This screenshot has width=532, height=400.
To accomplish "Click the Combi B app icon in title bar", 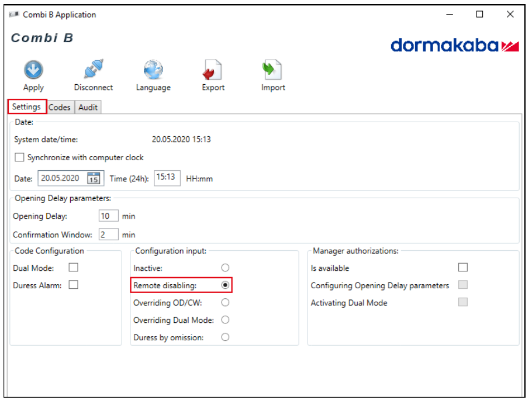I will (13, 15).
